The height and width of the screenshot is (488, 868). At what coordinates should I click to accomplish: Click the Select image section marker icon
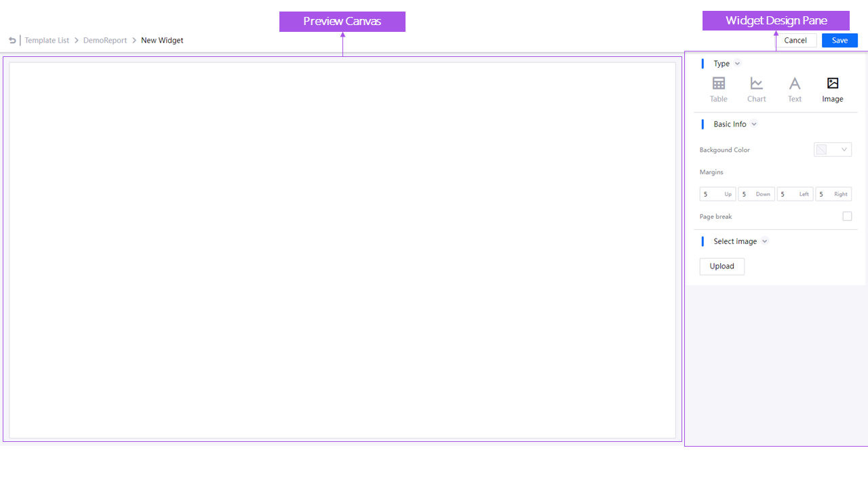[703, 241]
